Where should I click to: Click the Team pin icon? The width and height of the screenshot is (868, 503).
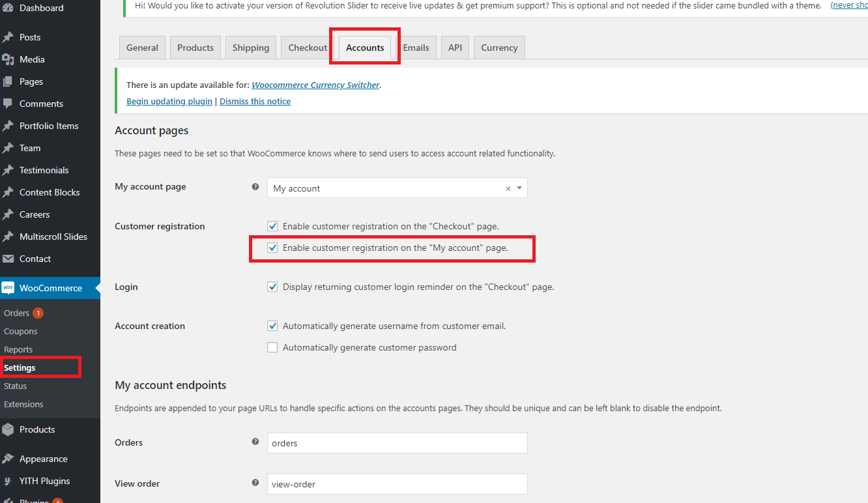8,148
